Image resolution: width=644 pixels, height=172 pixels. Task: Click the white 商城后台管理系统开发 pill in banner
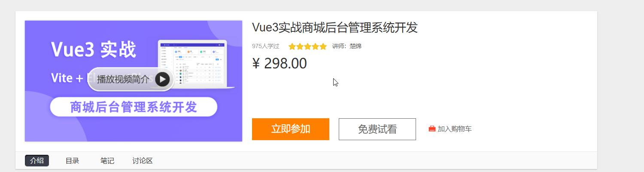(134, 107)
